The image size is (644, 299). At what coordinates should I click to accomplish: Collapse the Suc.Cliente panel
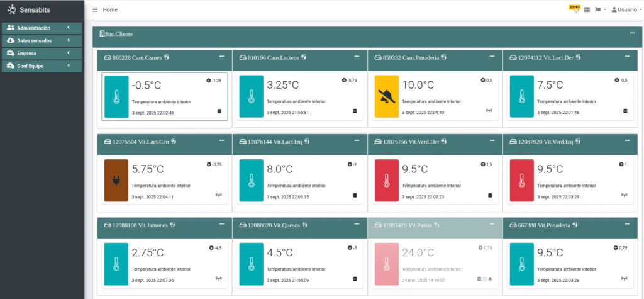point(631,33)
